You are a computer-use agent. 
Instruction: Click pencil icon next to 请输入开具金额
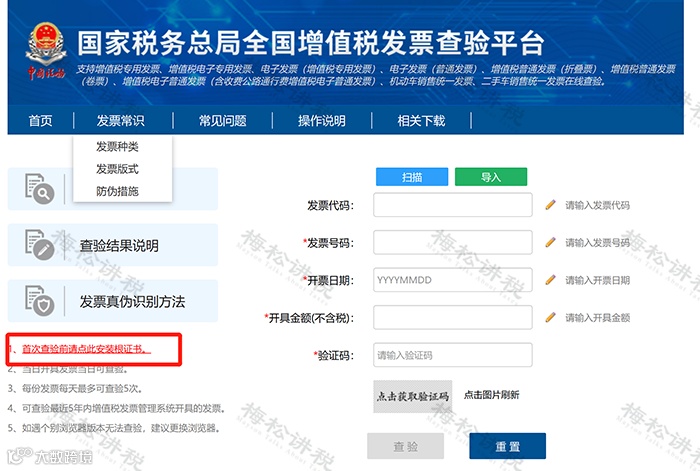(550, 317)
